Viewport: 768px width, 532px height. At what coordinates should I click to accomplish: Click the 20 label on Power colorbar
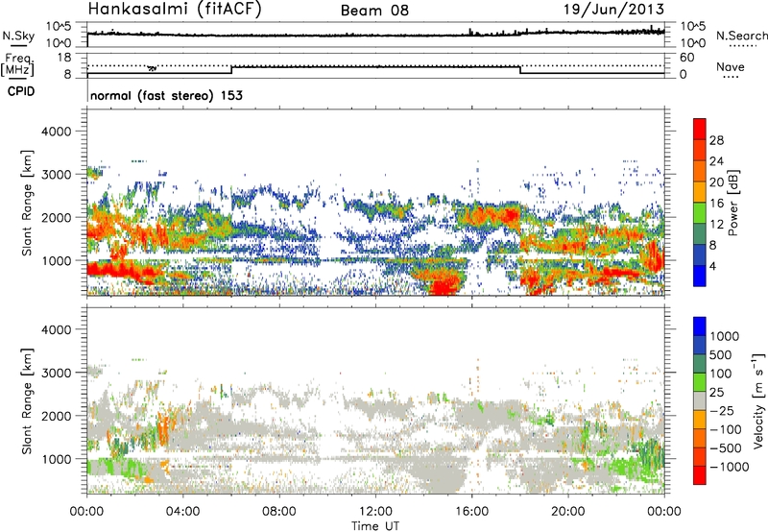tap(716, 182)
